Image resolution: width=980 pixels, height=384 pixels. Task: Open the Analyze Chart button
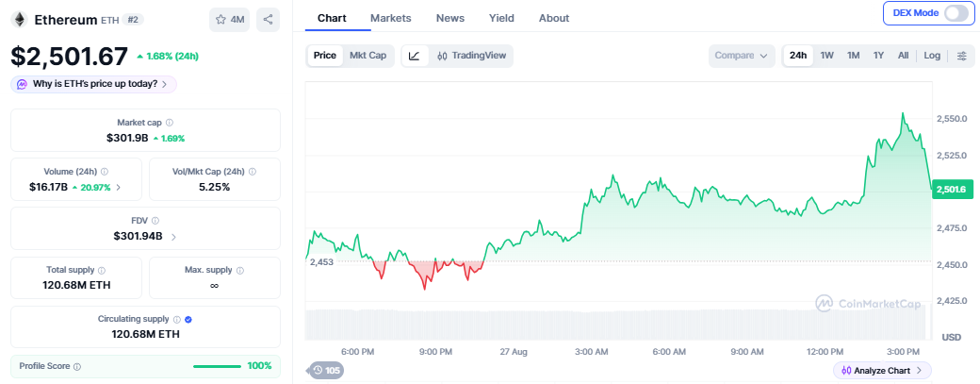[882, 370]
